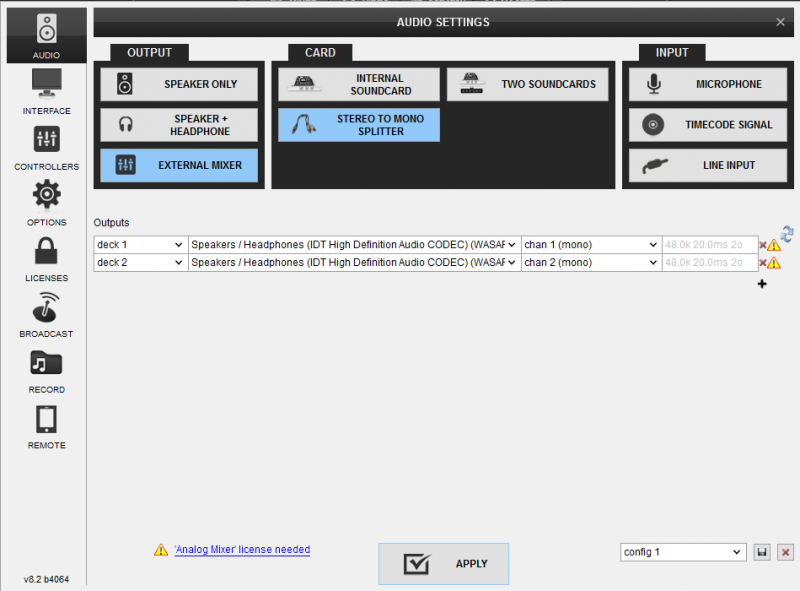Click the Outputs label
Viewport: 800px width, 591px height.
pos(111,223)
